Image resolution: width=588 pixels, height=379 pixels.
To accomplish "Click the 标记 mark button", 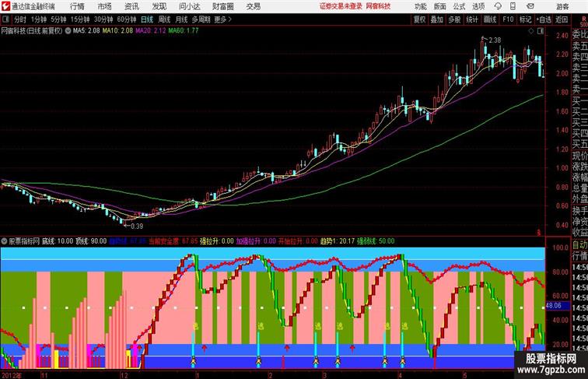I will (525, 19).
